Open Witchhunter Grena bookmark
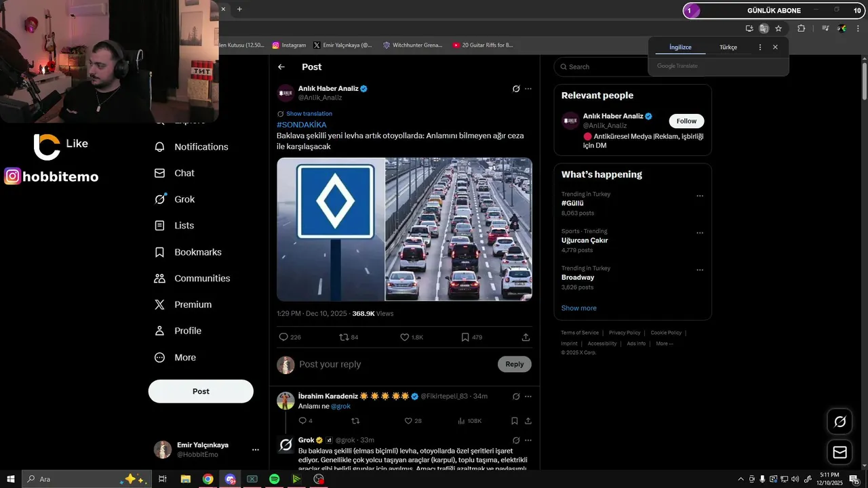 click(x=412, y=45)
